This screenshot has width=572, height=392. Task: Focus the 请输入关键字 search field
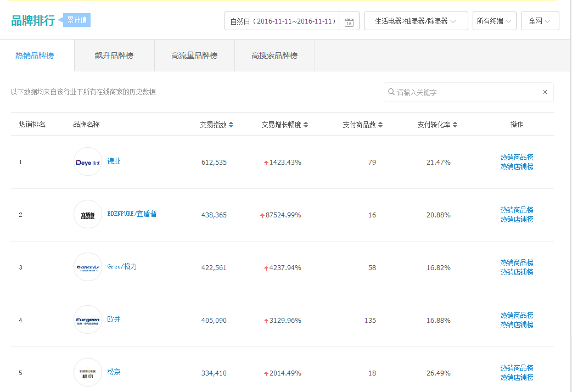467,92
